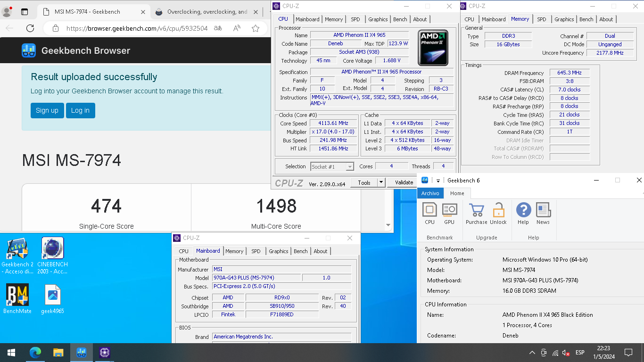Open the SPD tab in the CPU-Z Memory window
Screen dimensions: 644x362
(542, 19)
